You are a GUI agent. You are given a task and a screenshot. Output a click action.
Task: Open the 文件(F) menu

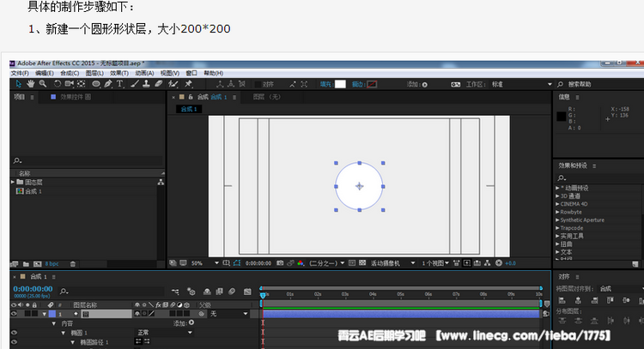coord(20,73)
